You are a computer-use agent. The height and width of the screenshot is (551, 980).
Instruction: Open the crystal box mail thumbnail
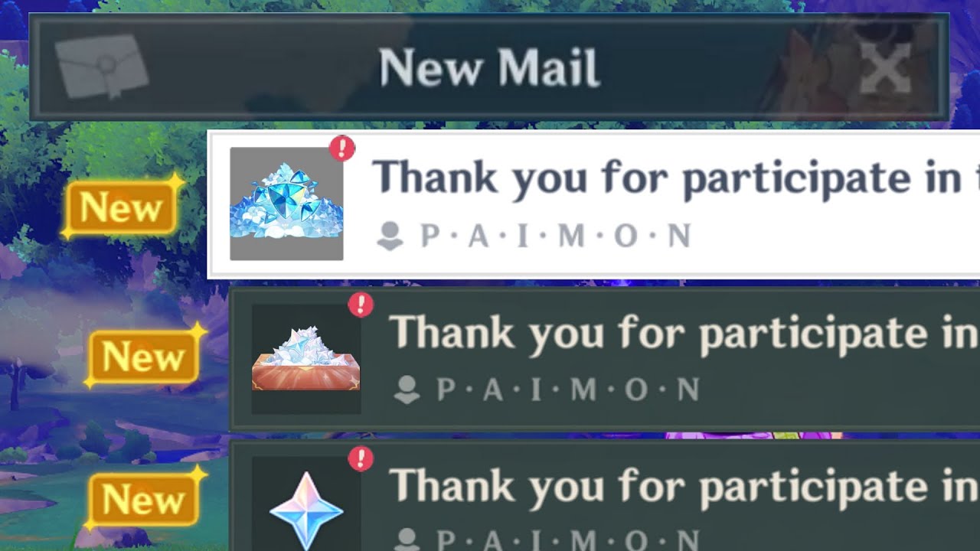pos(306,359)
